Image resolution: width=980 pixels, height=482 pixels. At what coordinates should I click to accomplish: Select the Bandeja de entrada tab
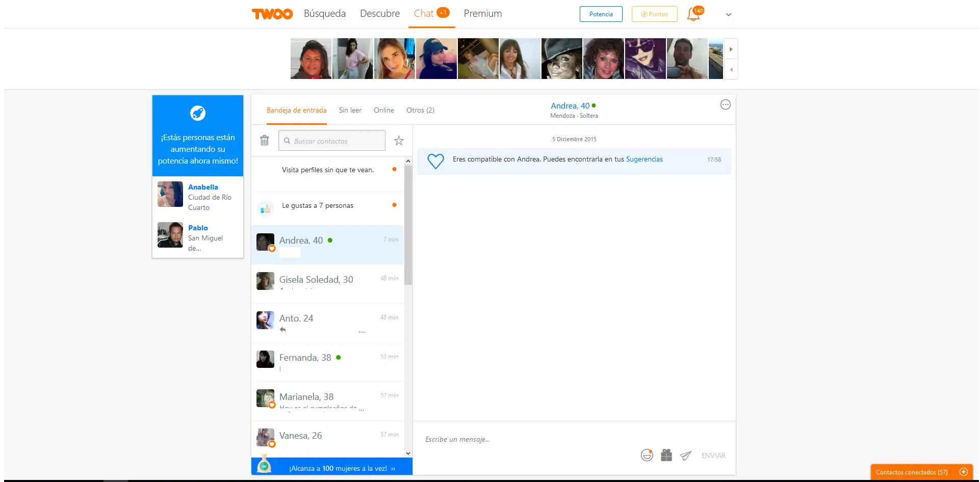tap(296, 110)
